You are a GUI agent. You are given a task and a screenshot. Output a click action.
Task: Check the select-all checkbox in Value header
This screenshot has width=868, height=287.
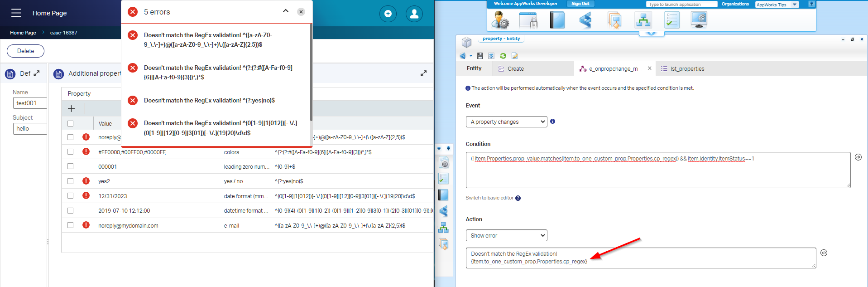[70, 123]
